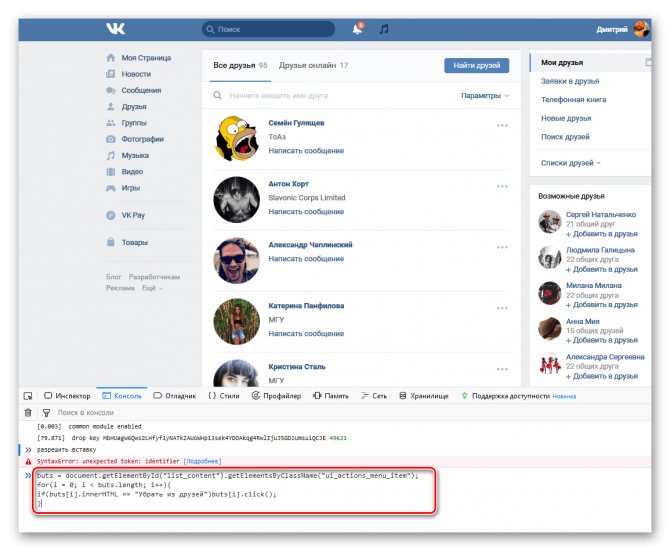Open Видео in sidebar
Viewport: 670px width, 551px height.
pos(132,171)
